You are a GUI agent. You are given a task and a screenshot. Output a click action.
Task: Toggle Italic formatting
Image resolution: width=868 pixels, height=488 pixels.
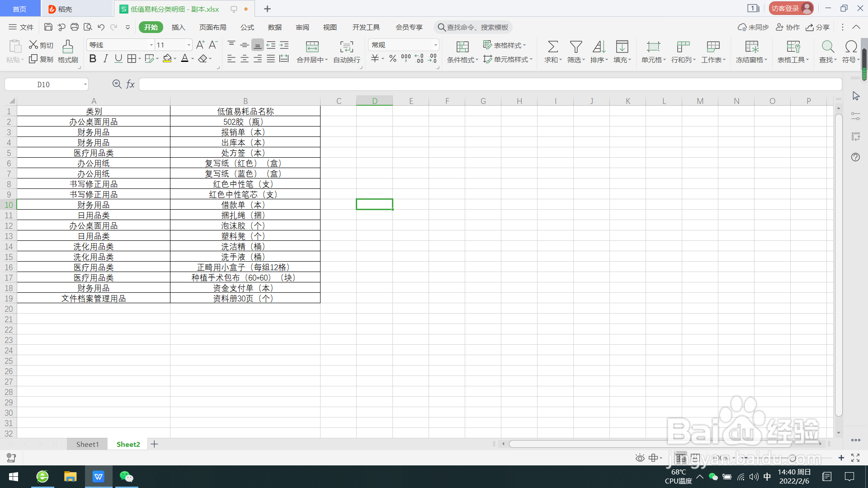coord(105,59)
